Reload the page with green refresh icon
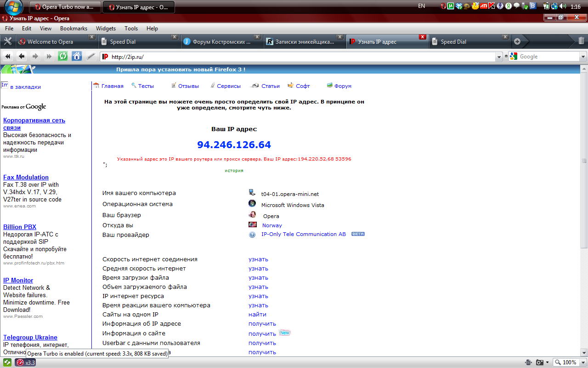The image size is (588, 368). [63, 56]
